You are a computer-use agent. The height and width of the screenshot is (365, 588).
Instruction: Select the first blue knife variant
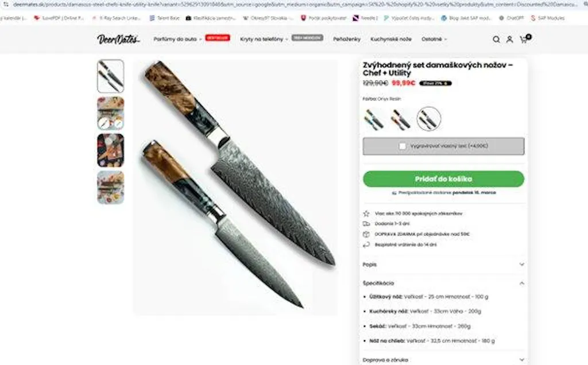click(x=373, y=119)
